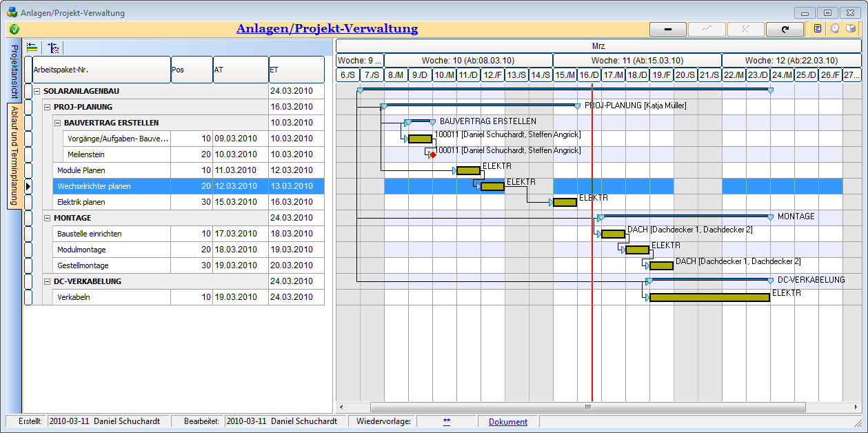Click the Verkabeln Gantt task bar

pyautogui.click(x=709, y=298)
